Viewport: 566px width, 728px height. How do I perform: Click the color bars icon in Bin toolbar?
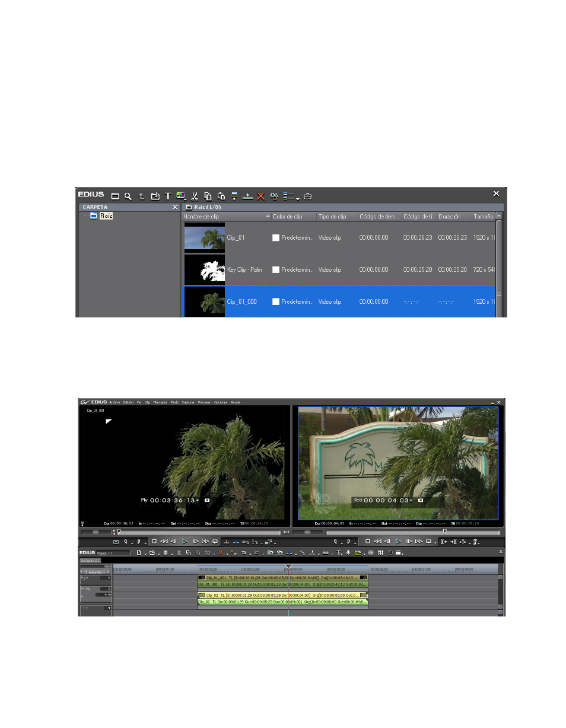[181, 196]
